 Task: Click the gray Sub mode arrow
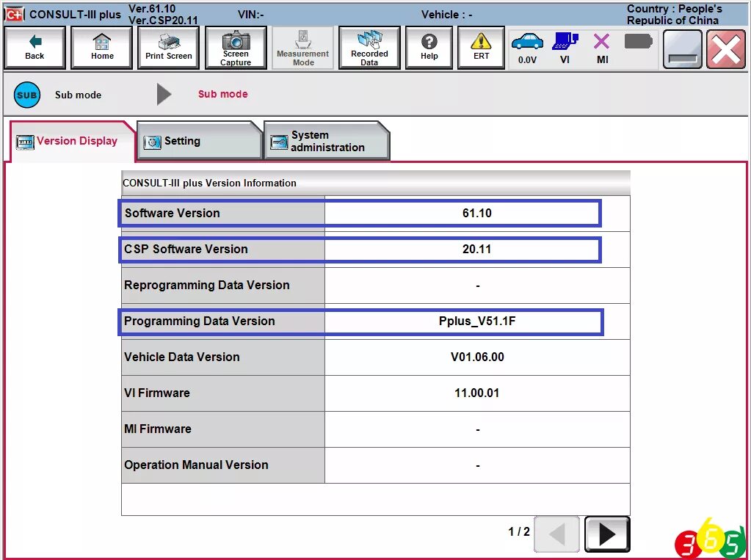pos(164,95)
